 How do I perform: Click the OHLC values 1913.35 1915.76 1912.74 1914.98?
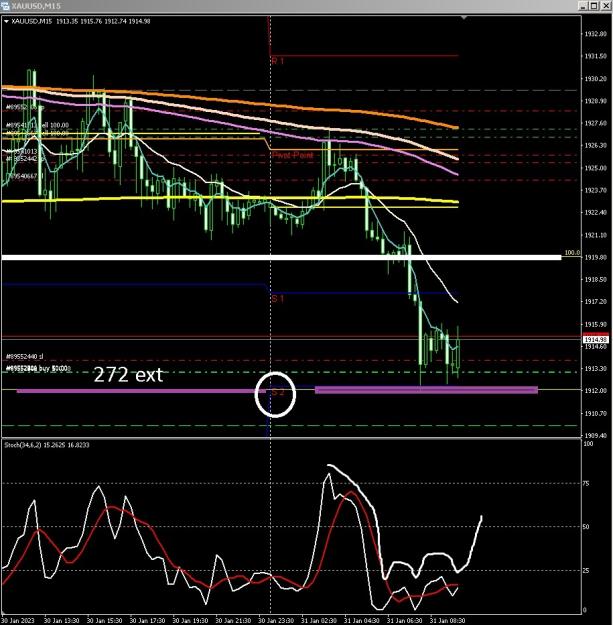[x=103, y=22]
